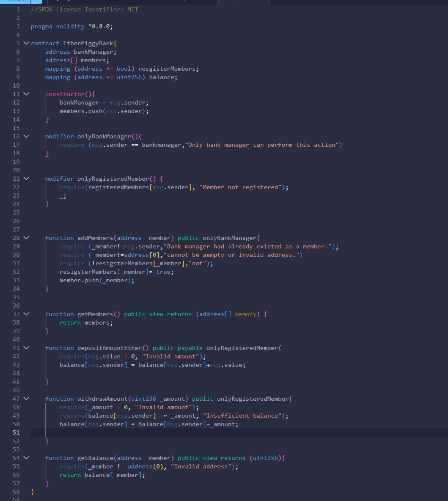Click the '^0.8.0' version text
The width and height of the screenshot is (448, 501).
99,27
